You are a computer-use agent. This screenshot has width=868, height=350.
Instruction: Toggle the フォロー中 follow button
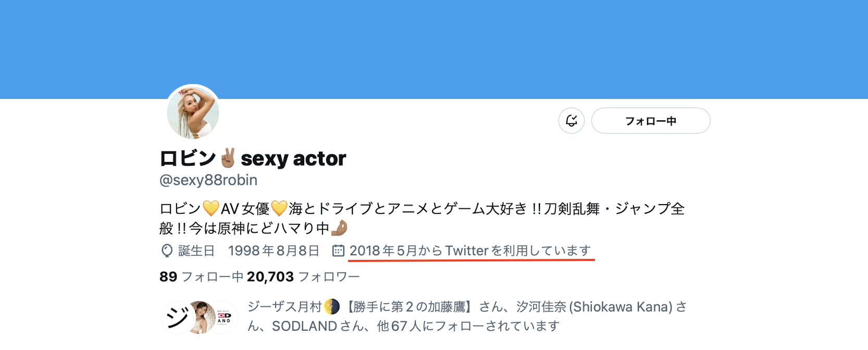pos(650,121)
